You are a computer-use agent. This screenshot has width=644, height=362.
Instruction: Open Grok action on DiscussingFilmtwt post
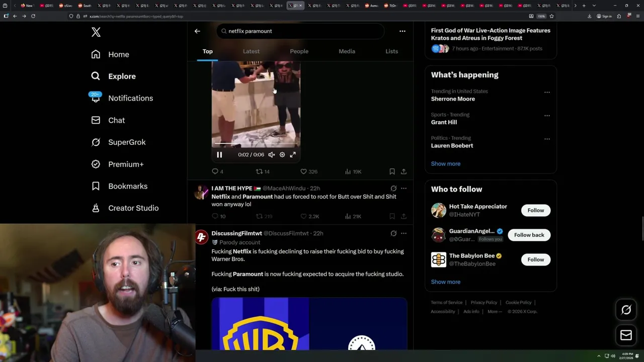tap(393, 233)
